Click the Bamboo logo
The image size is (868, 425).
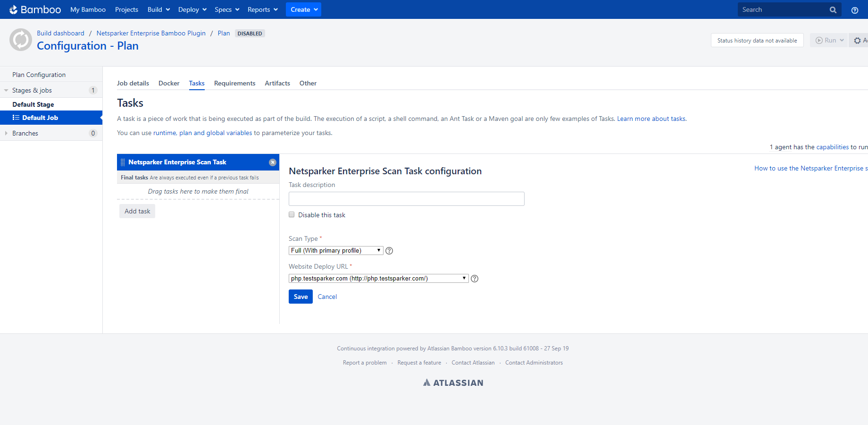(x=35, y=9)
